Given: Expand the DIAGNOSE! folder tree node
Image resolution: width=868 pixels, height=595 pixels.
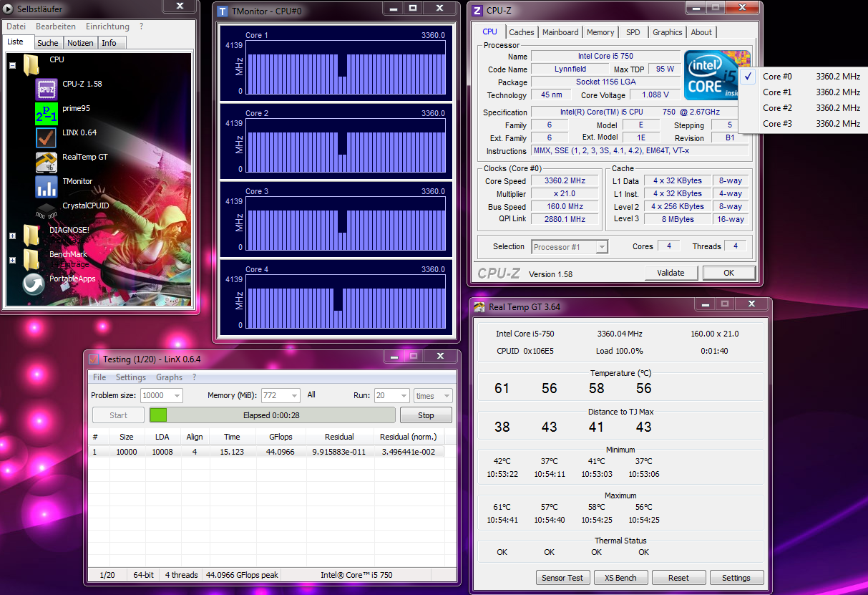Looking at the screenshot, I should tap(12, 235).
